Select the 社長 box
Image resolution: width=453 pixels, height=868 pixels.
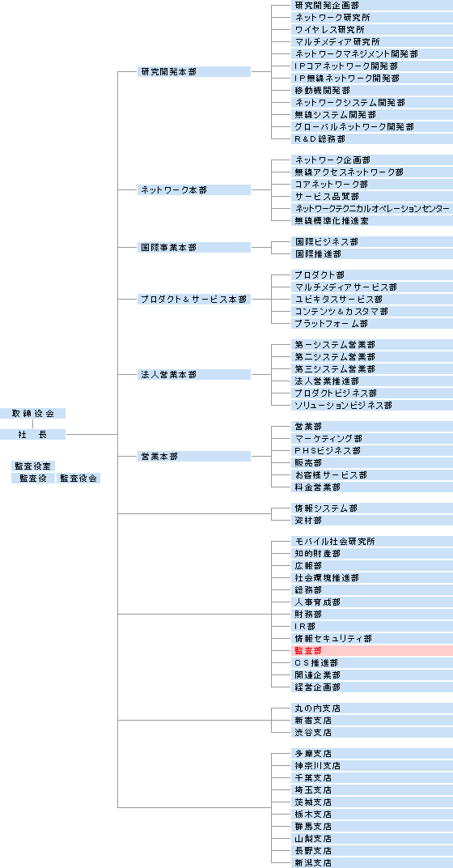[32, 435]
